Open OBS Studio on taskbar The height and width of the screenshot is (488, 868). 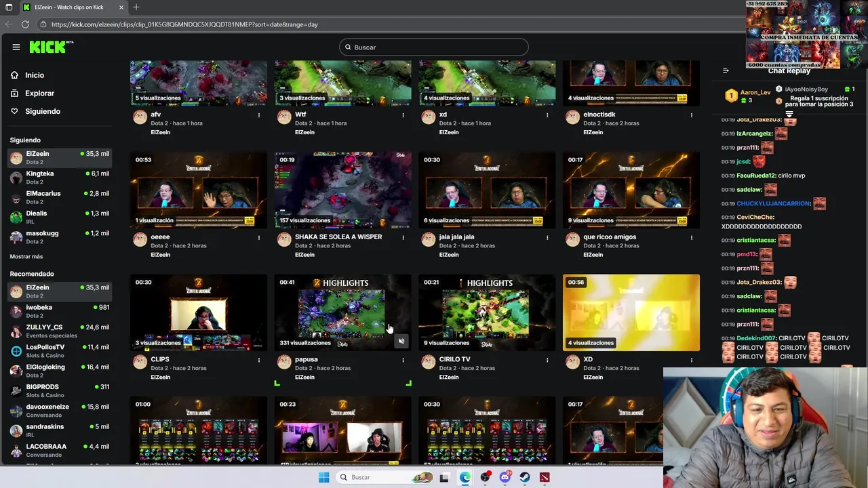click(x=485, y=477)
